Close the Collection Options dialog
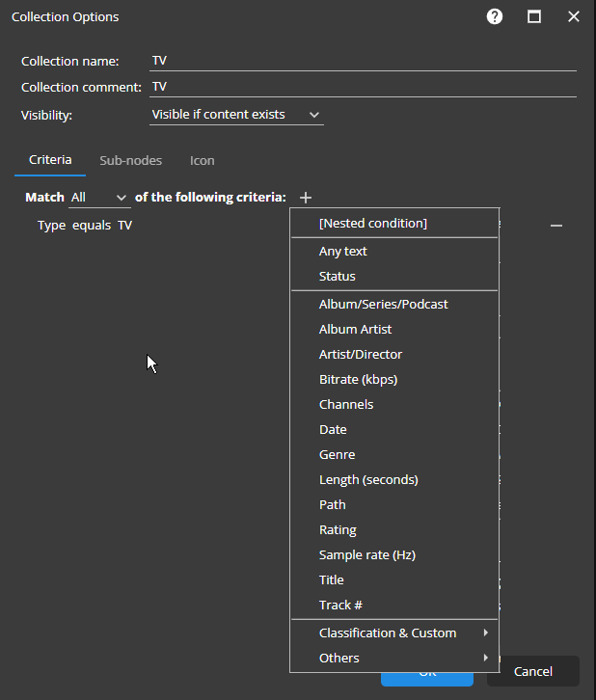 tap(574, 16)
